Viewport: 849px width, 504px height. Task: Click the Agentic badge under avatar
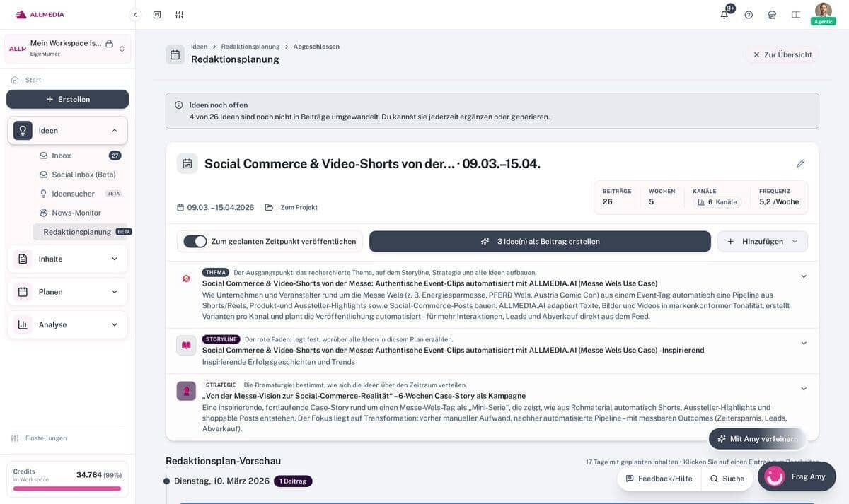pos(824,22)
